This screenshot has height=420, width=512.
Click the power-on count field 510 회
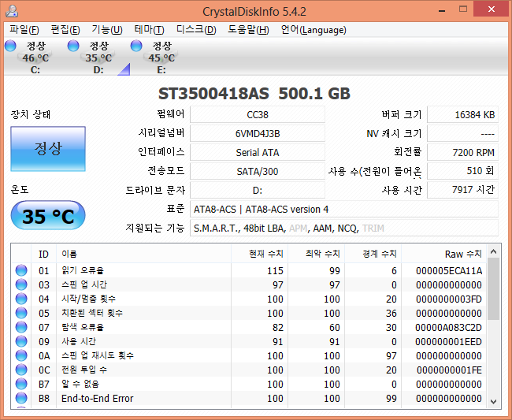click(x=462, y=172)
